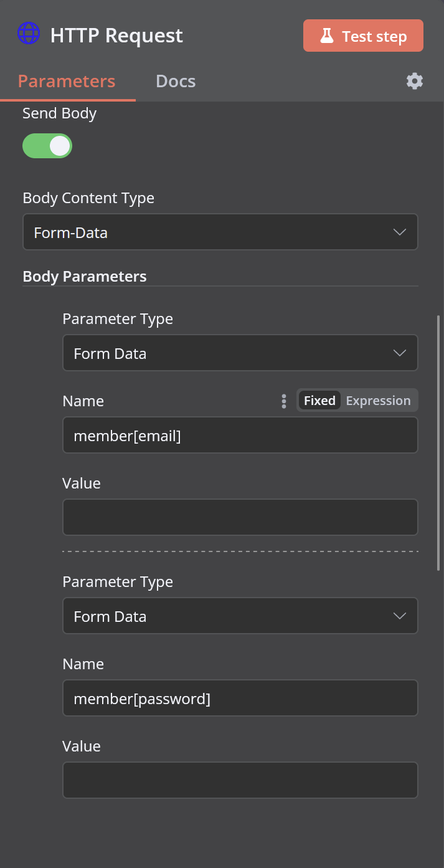This screenshot has height=868, width=444.
Task: Open the three-dot options menu beside Name
Action: point(284,401)
